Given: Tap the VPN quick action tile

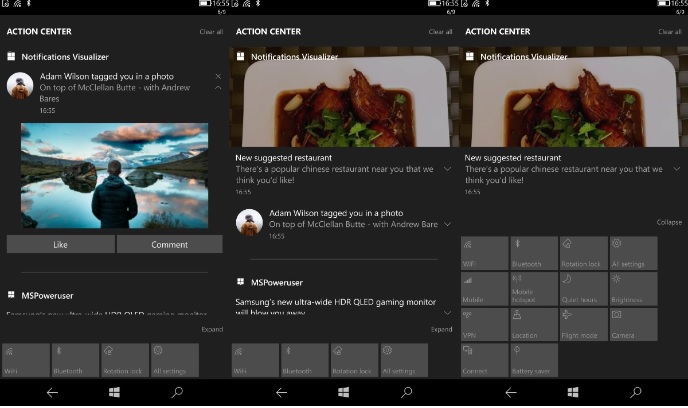Looking at the screenshot, I should 484,324.
